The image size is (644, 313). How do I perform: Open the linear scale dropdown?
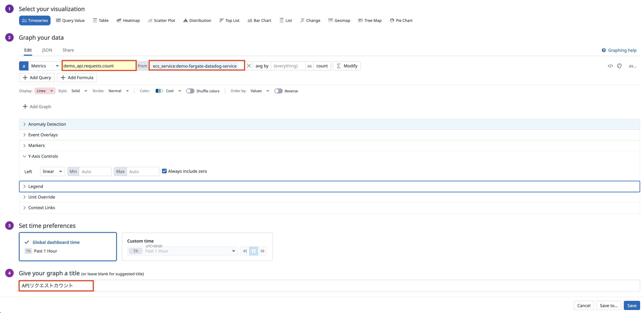[x=52, y=171]
